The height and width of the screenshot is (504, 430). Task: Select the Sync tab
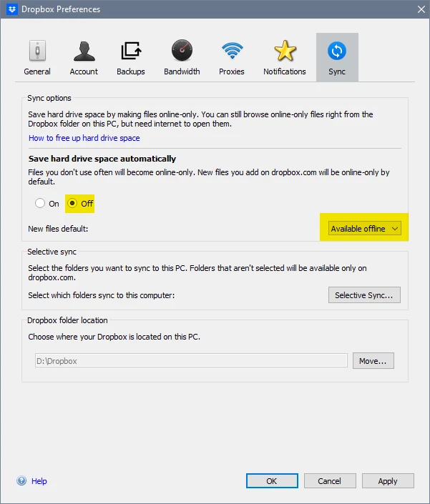pos(337,57)
